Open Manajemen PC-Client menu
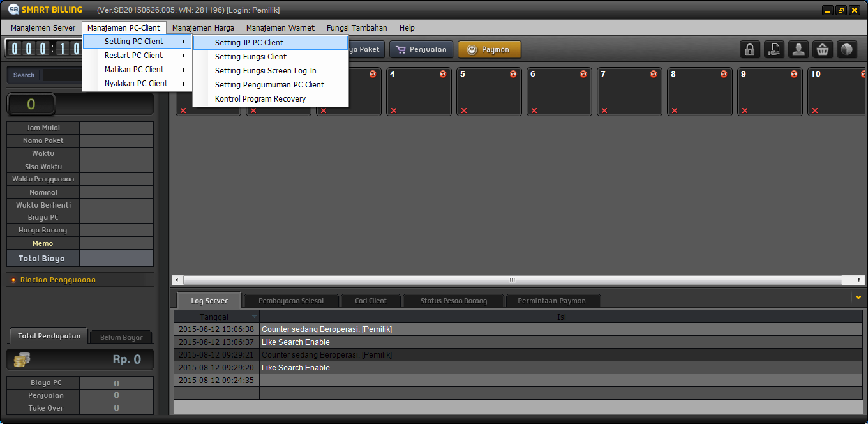 pos(124,27)
